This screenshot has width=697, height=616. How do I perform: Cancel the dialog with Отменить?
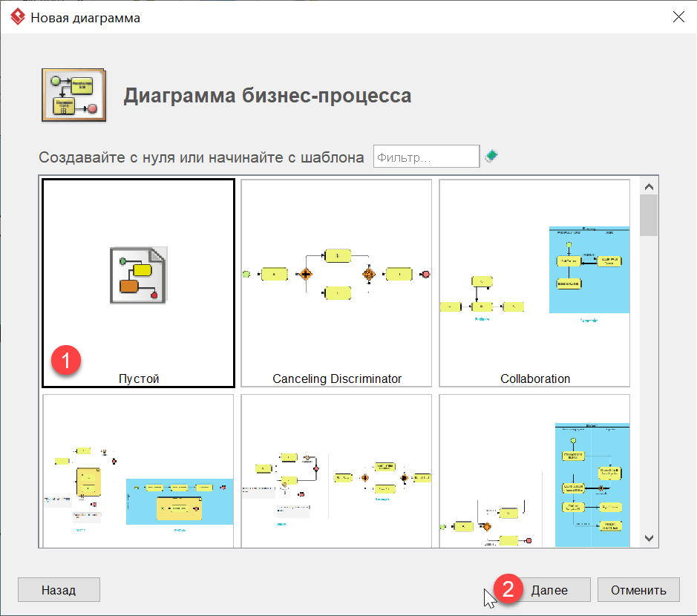coord(638,590)
